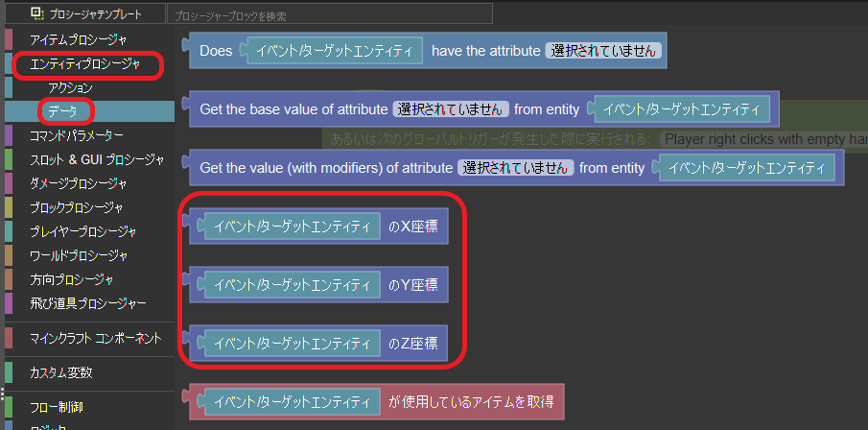868x430 pixels.
Task: Collapse the エンティティプロシージャ category
Action: click(x=84, y=64)
